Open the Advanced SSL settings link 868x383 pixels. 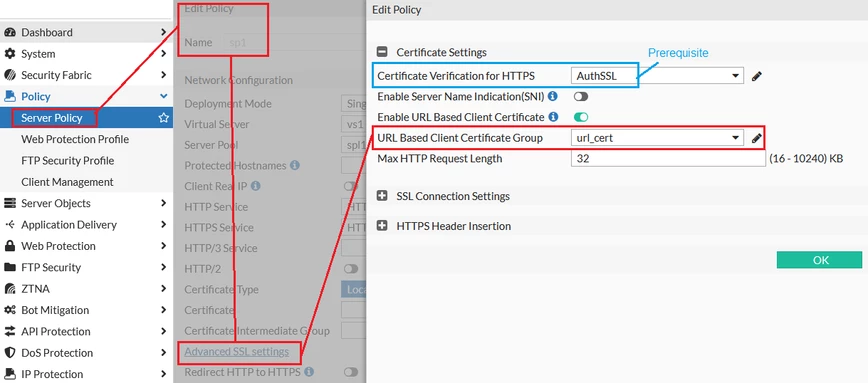tap(236, 351)
